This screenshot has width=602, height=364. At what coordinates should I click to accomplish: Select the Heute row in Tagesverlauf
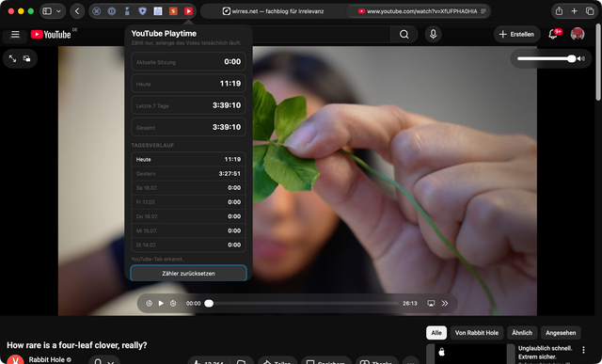(188, 159)
